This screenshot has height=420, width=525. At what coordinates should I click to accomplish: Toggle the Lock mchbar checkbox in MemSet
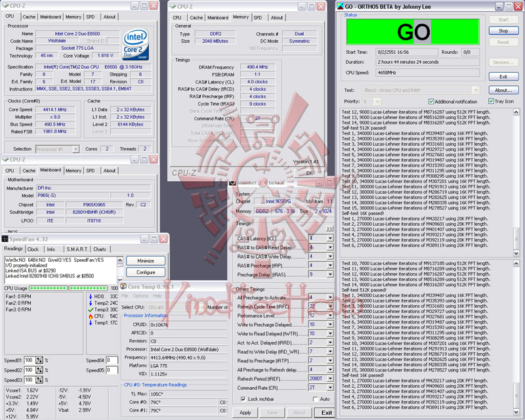coord(243,399)
